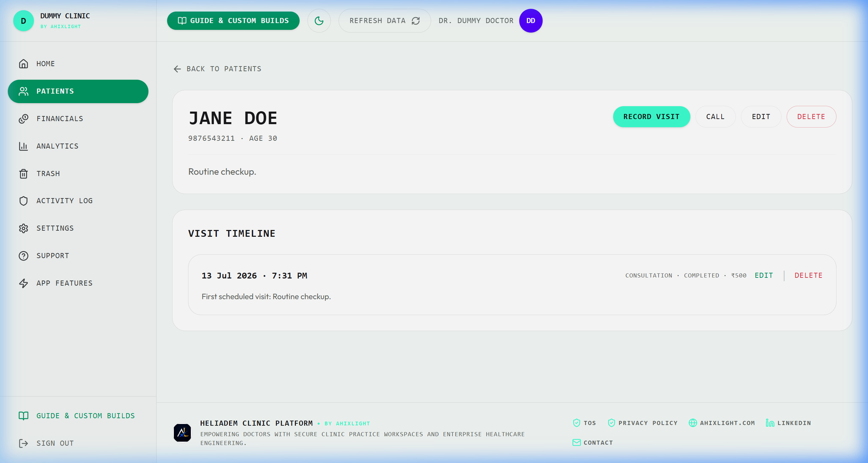The image size is (868, 463).
Task: Click Refresh Data button
Action: tap(385, 21)
